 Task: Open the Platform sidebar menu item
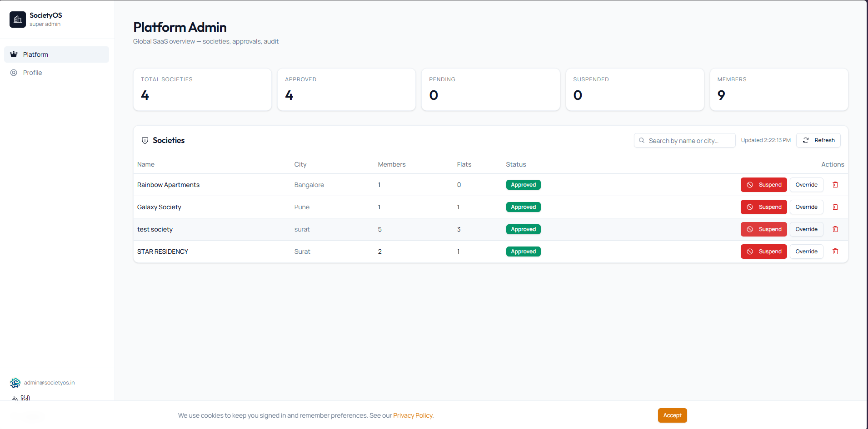57,54
